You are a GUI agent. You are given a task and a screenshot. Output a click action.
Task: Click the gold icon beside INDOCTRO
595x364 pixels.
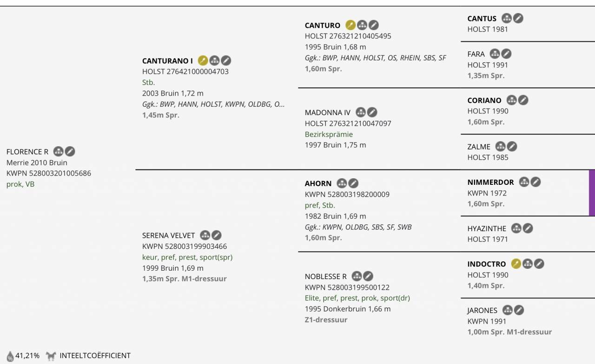coord(516,264)
